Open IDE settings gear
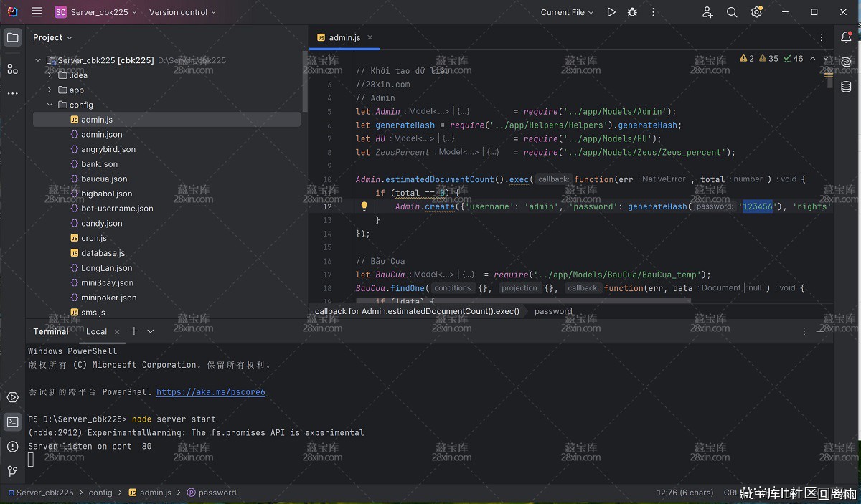Image resolution: width=861 pixels, height=504 pixels. point(756,12)
